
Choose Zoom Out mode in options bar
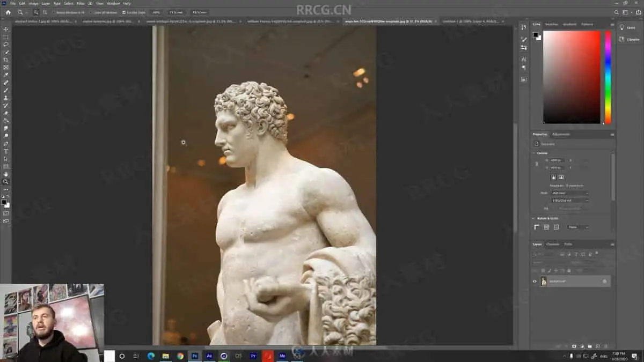[45, 12]
